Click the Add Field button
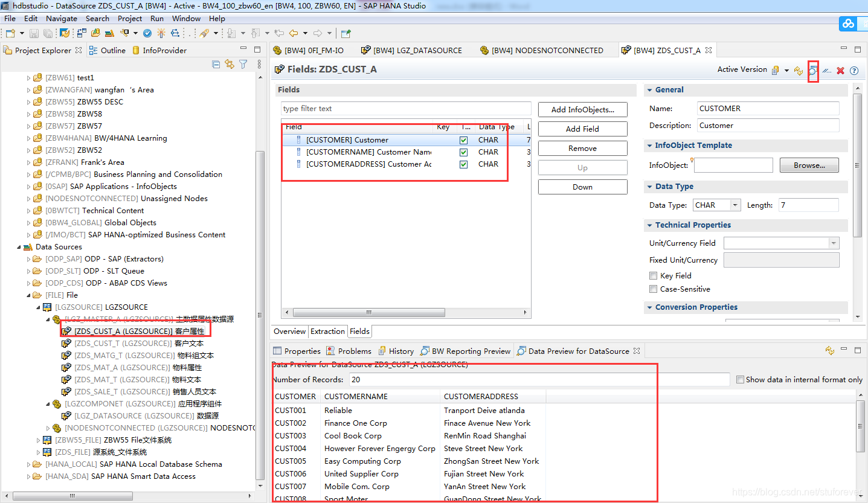 (582, 129)
